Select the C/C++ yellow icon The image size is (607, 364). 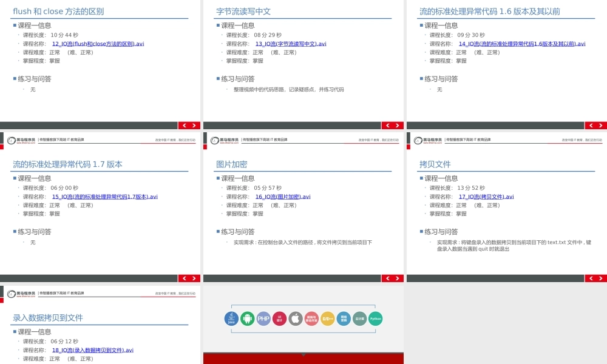(x=327, y=318)
